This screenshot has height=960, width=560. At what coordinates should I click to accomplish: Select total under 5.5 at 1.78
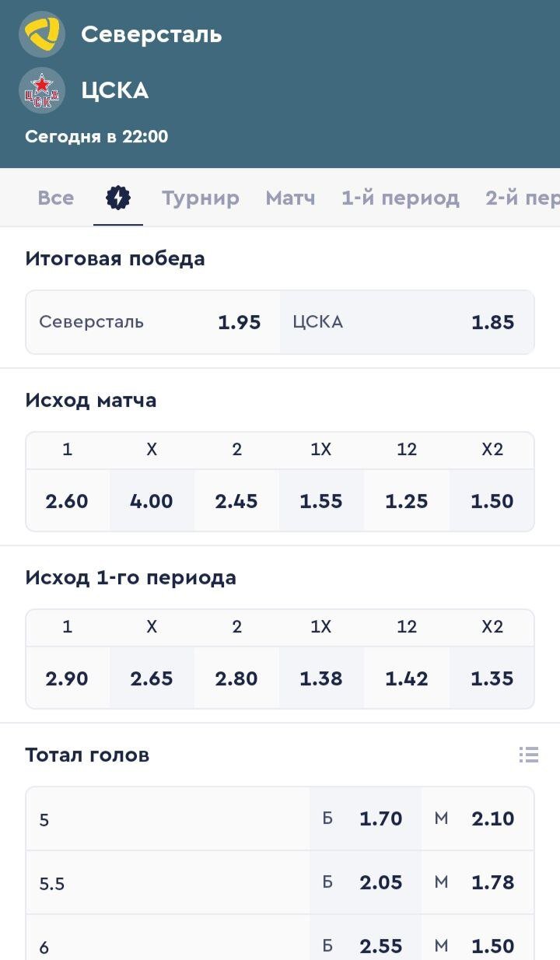(478, 882)
